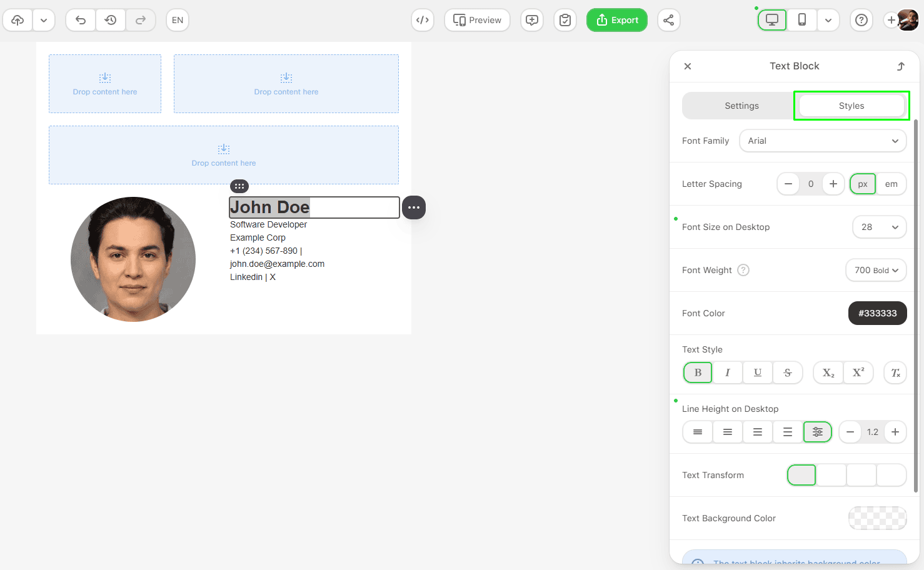Click the Text Block panel scrollbar
Viewport: 924px width, 570px height.
[x=916, y=306]
